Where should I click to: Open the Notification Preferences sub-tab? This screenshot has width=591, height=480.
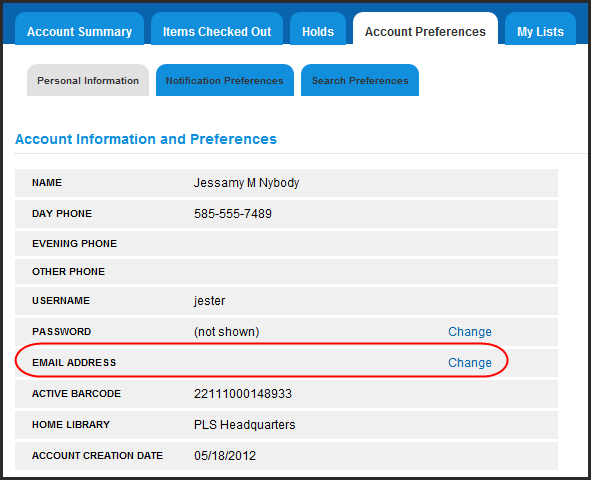(x=225, y=80)
